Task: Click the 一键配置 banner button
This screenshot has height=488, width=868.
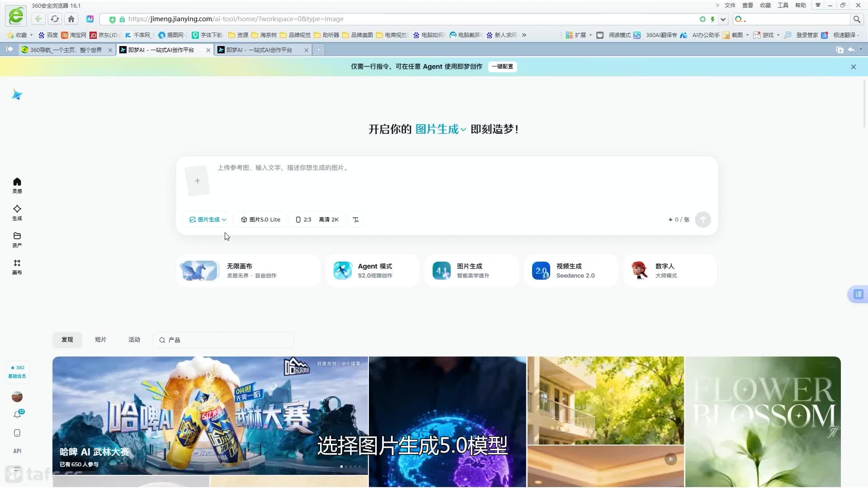Action: (502, 66)
